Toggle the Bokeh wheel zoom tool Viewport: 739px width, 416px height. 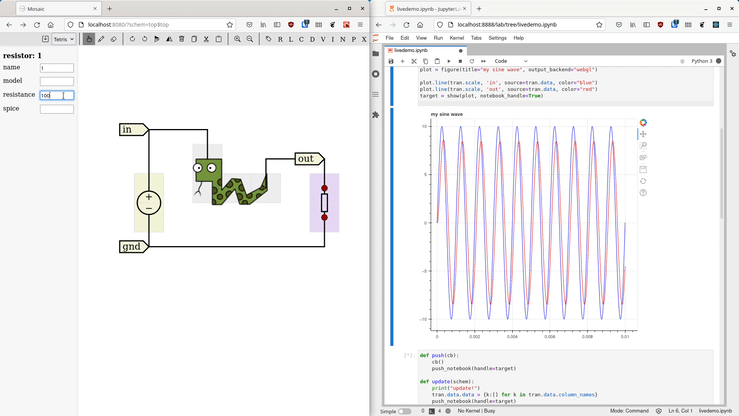pos(643,158)
